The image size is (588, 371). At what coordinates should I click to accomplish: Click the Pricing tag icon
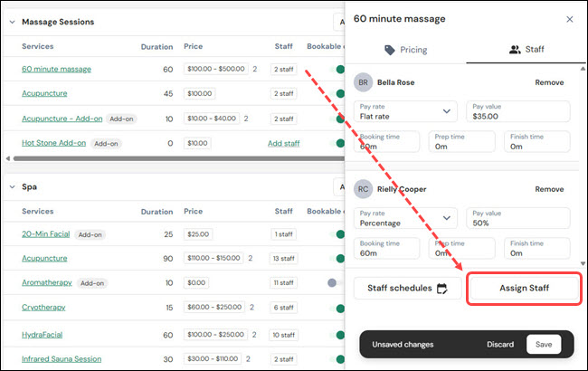(390, 50)
